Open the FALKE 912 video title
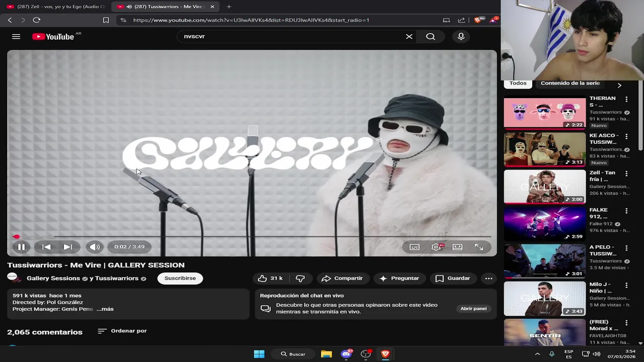The image size is (644, 362). pyautogui.click(x=599, y=213)
